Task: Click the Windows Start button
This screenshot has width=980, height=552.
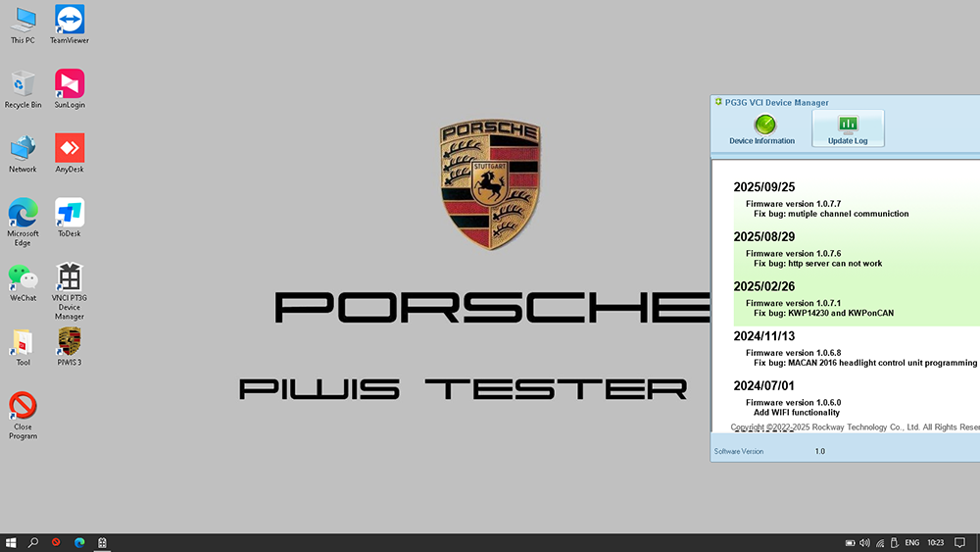Action: (x=11, y=542)
